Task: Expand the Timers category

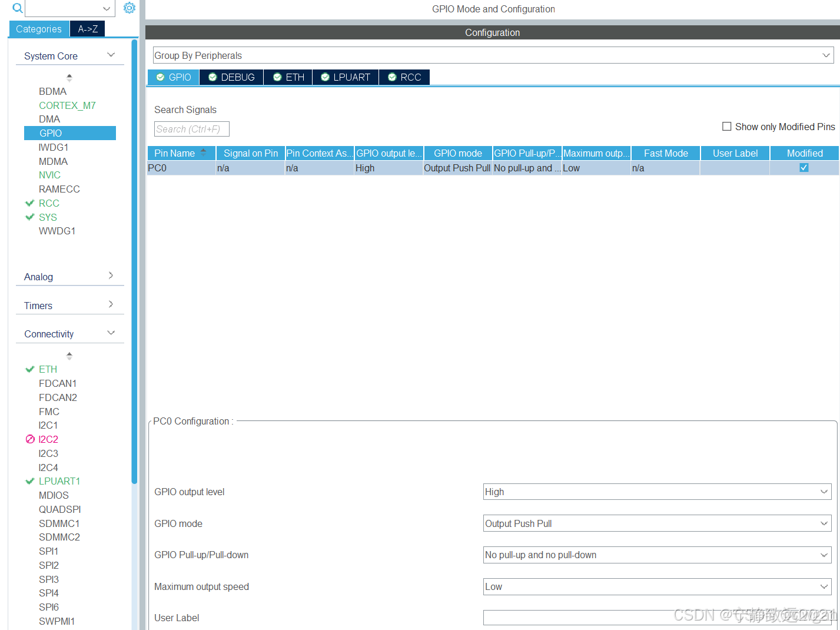Action: point(111,304)
